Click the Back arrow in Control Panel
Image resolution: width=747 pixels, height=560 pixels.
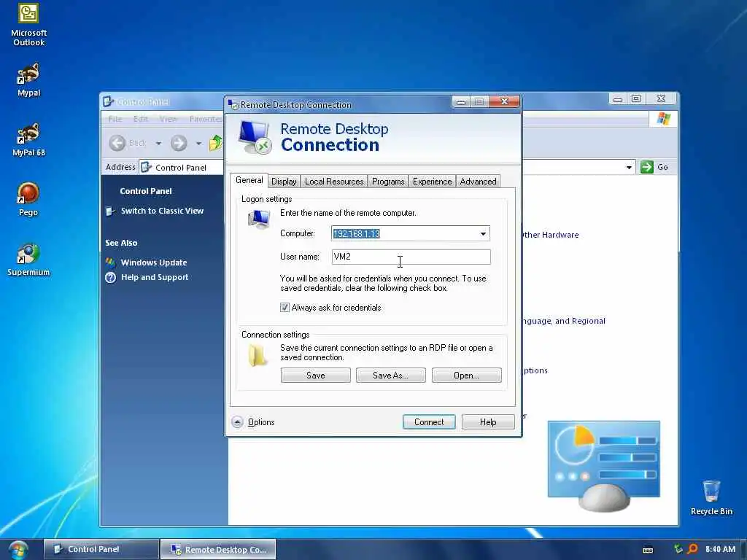pos(117,143)
